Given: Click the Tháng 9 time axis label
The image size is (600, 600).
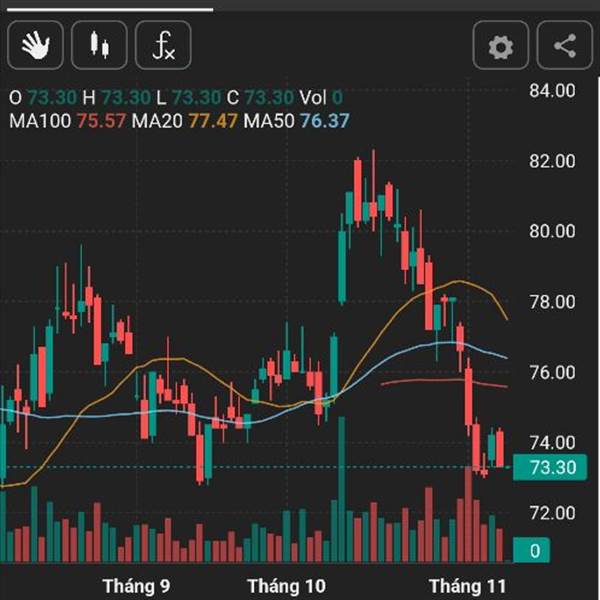Looking at the screenshot, I should point(137,586).
